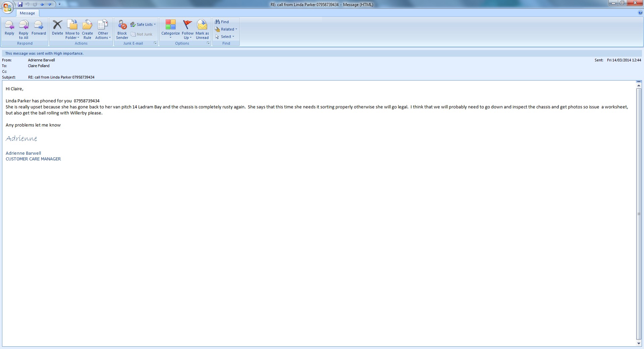Image resolution: width=644 pixels, height=349 pixels.
Task: Reply to the email
Action: 9,28
